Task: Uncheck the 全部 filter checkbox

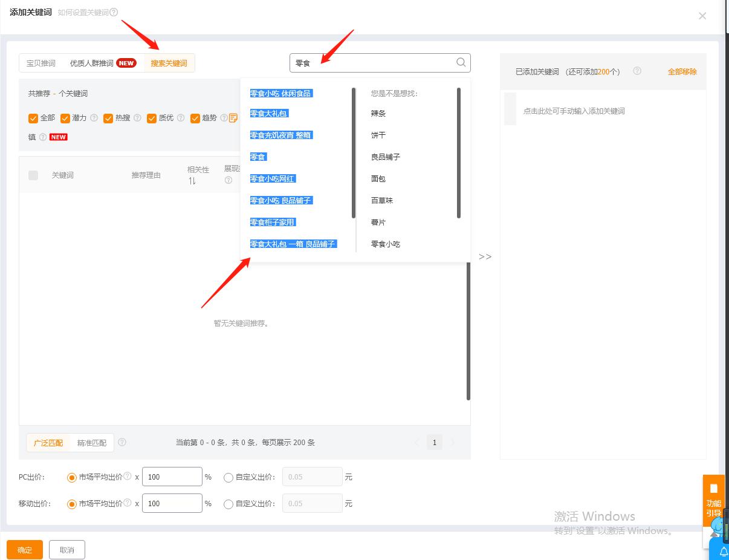Action: [33, 118]
